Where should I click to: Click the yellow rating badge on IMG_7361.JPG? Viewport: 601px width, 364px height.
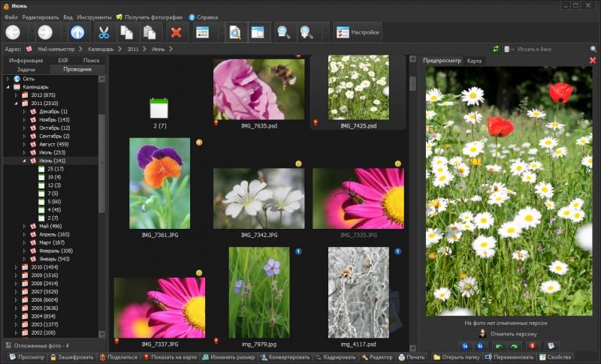[199, 143]
